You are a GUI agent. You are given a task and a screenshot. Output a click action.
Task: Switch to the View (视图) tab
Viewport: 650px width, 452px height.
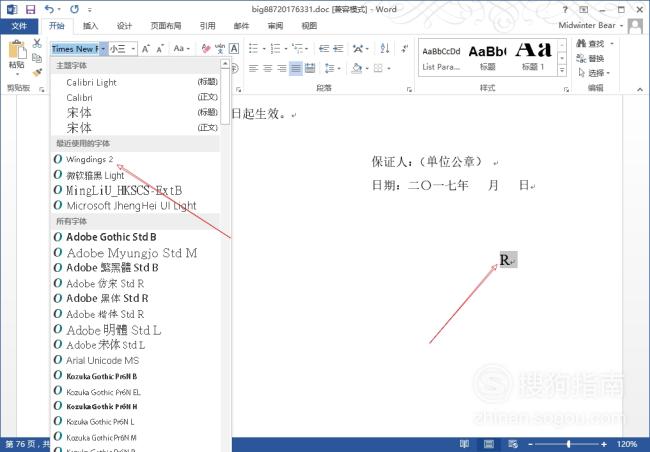pyautogui.click(x=309, y=26)
